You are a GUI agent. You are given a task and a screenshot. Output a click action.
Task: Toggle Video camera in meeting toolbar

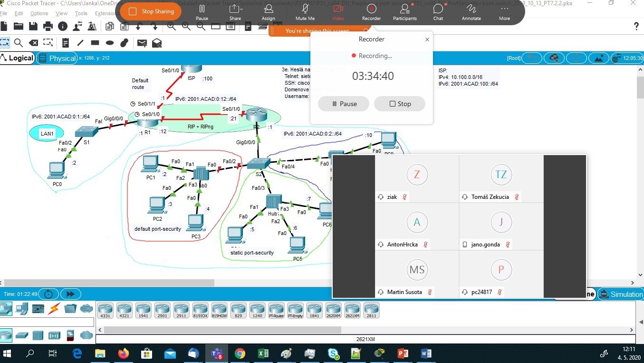338,12
